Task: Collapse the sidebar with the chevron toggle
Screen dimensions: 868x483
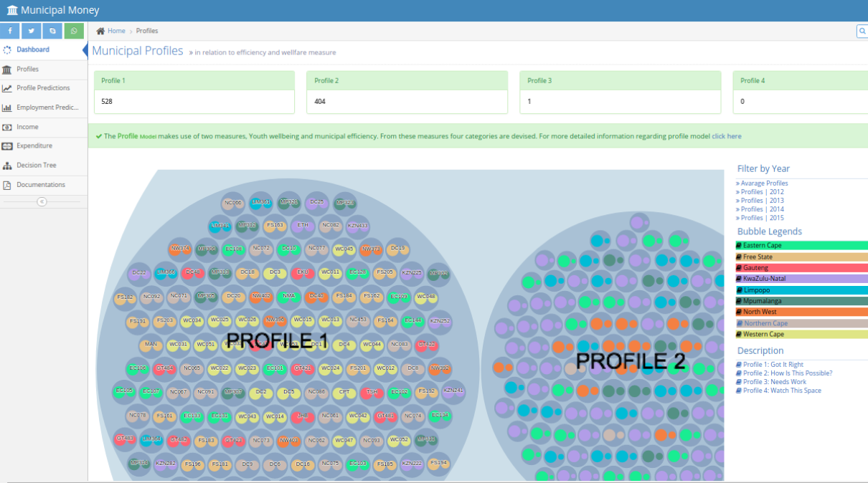Action: click(x=42, y=201)
